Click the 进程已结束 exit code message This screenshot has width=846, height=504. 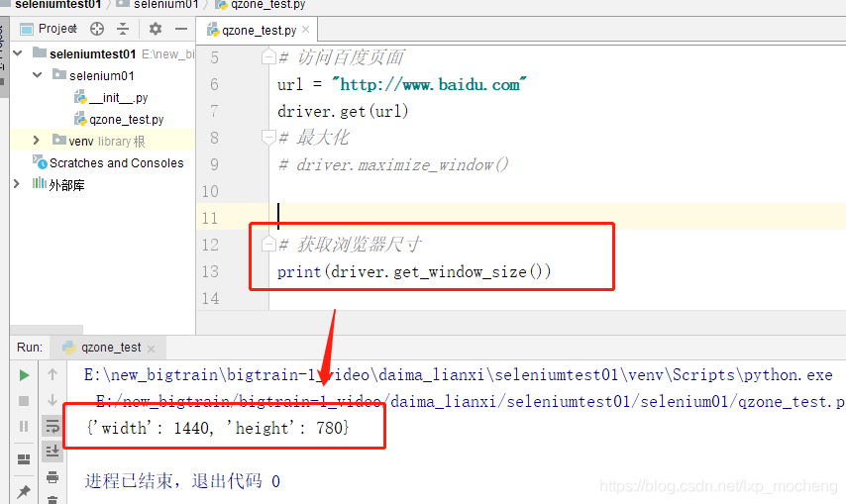(182, 481)
